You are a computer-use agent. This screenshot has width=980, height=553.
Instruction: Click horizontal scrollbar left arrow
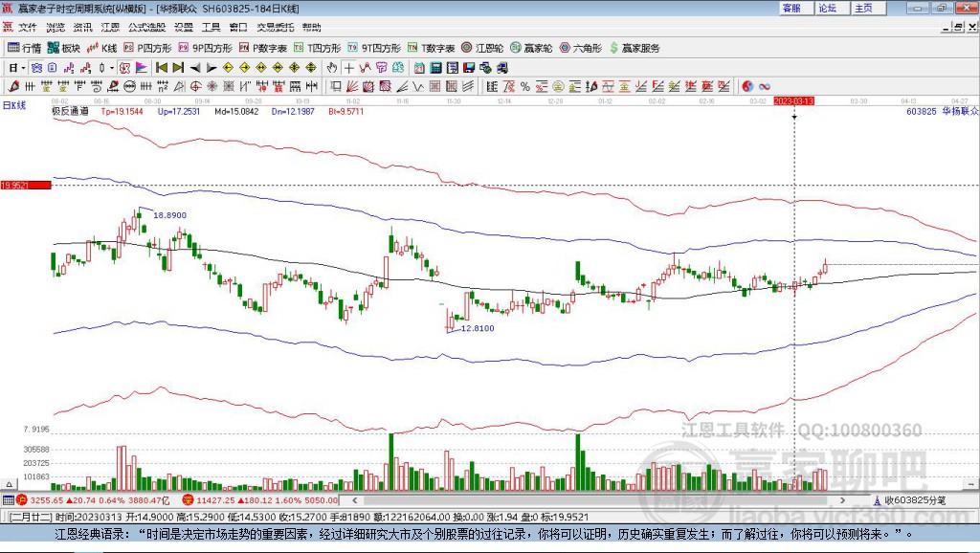pos(355,499)
